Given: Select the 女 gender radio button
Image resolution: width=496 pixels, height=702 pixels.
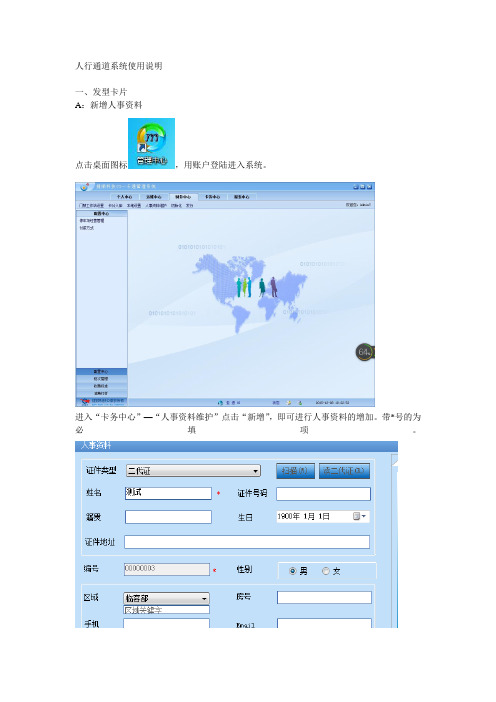Looking at the screenshot, I should pos(326,571).
